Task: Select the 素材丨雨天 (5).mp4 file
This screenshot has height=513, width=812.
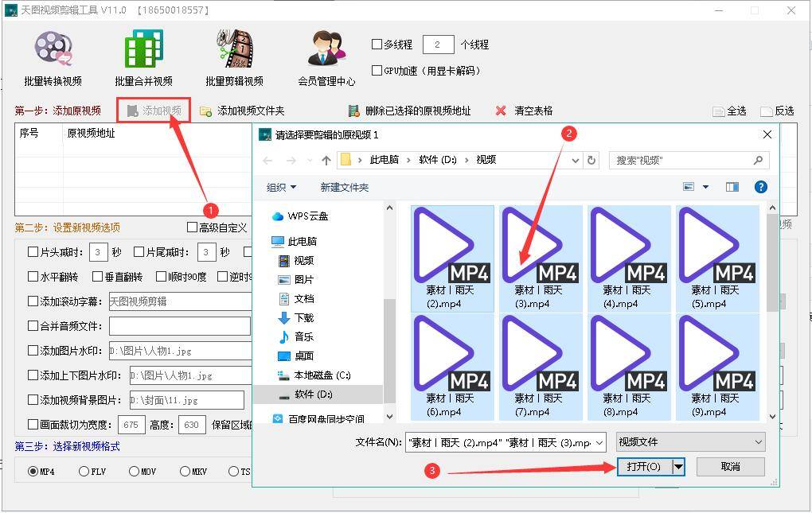Action: [x=717, y=258]
